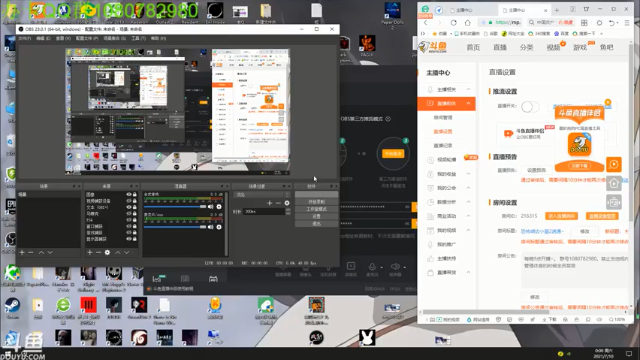Click browser back arrow
Viewport: 640px width, 360px height.
(x=425, y=22)
